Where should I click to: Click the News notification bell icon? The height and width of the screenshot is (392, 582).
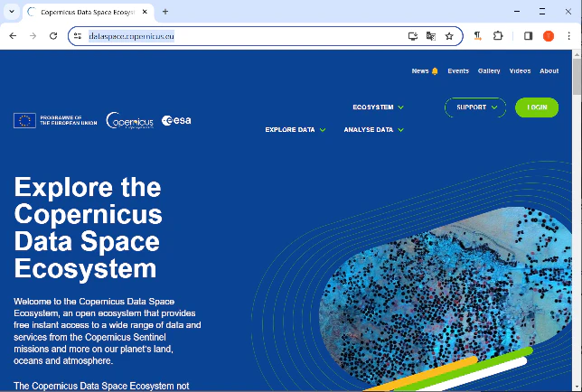[x=435, y=70]
